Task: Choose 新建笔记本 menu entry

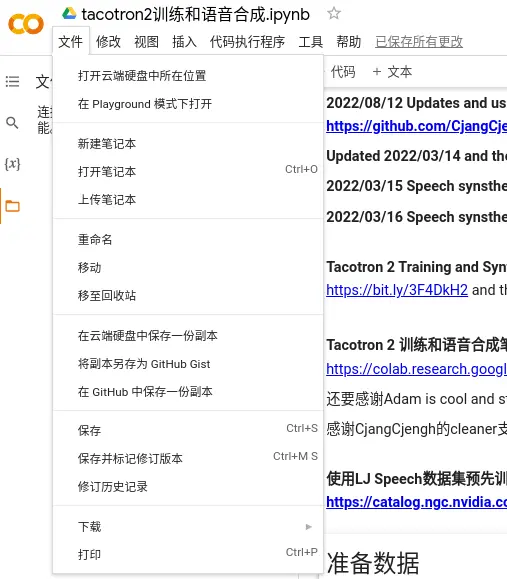Action: tap(188, 144)
